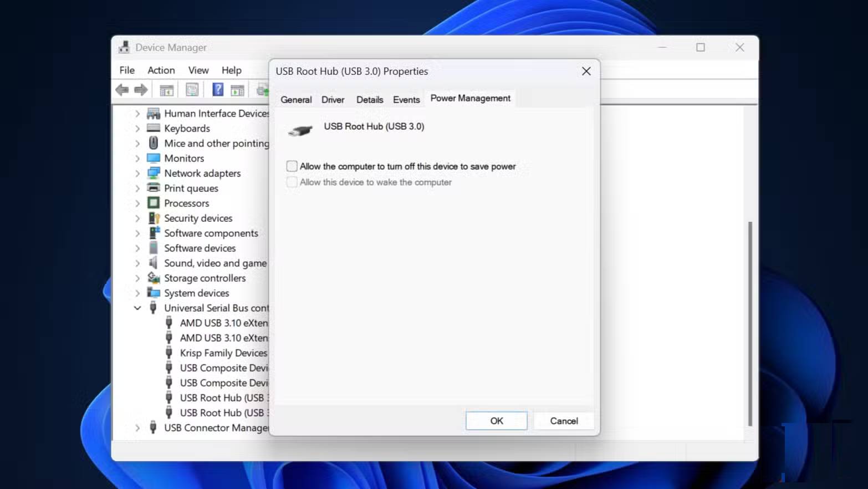868x489 pixels.
Task: Select the Processors device icon
Action: 154,203
